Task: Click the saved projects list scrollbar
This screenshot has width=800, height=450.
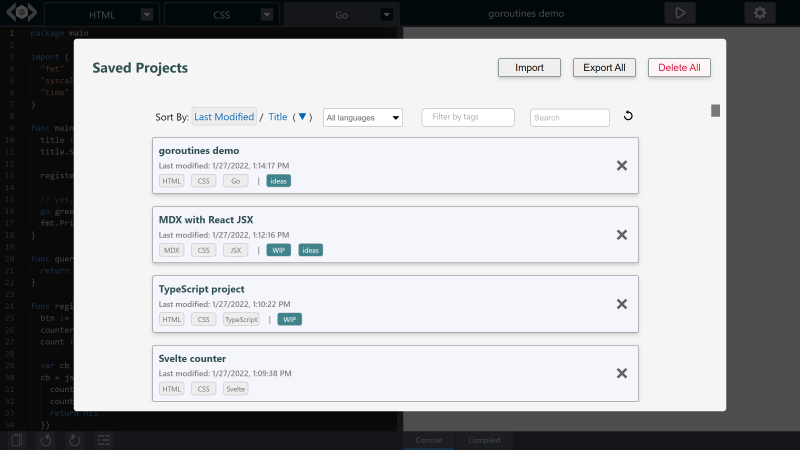Action: coord(715,111)
